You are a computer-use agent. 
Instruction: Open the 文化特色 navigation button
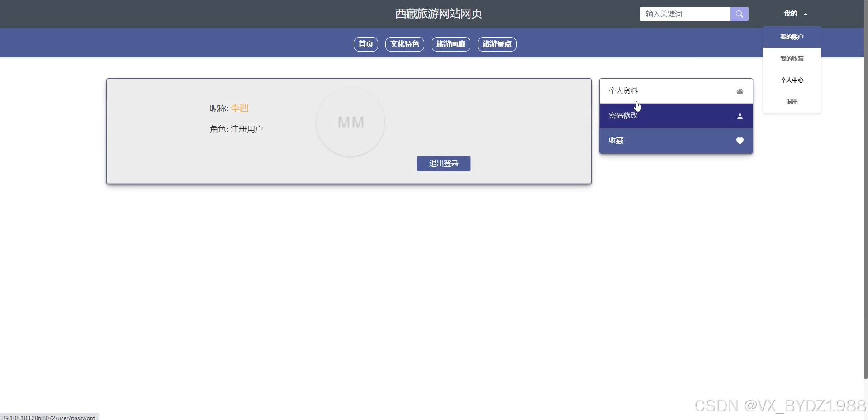click(405, 44)
